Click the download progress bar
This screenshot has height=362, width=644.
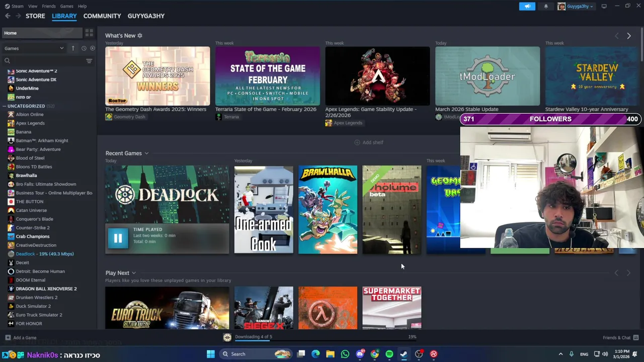tap(326, 340)
